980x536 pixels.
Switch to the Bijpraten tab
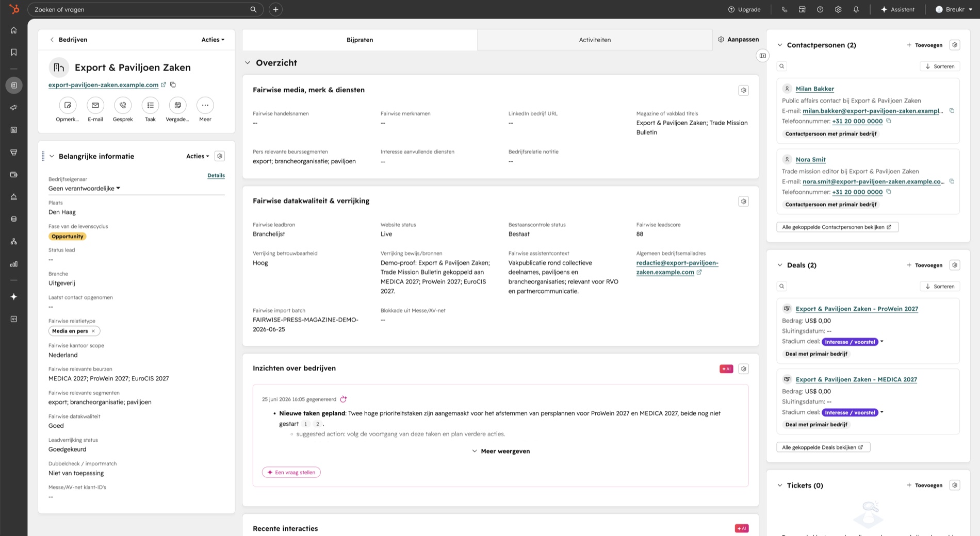pos(360,40)
